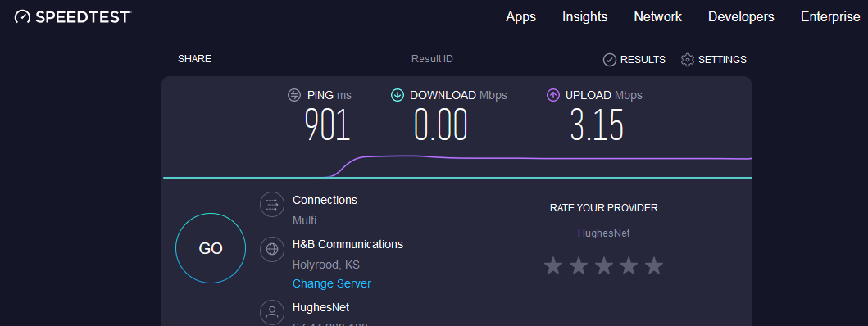Click the SHARE label
This screenshot has width=868, height=326.
click(194, 59)
